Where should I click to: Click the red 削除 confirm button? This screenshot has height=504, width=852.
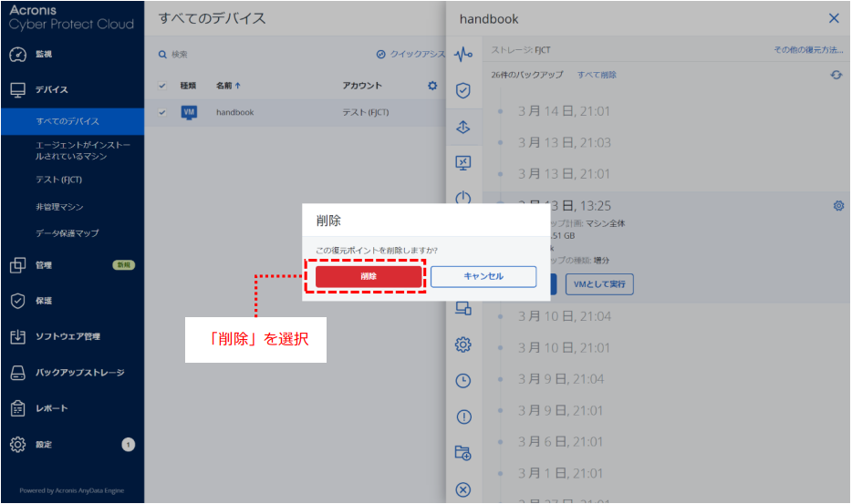(369, 276)
